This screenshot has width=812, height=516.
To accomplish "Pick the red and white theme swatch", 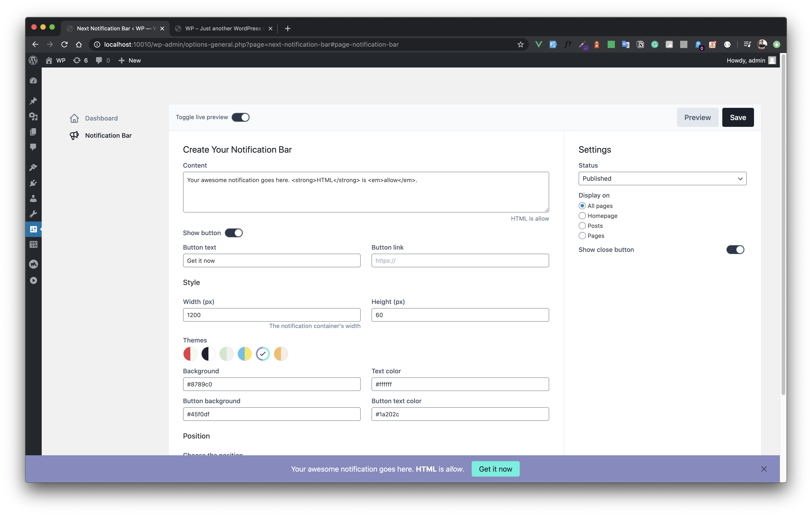I will tap(190, 354).
